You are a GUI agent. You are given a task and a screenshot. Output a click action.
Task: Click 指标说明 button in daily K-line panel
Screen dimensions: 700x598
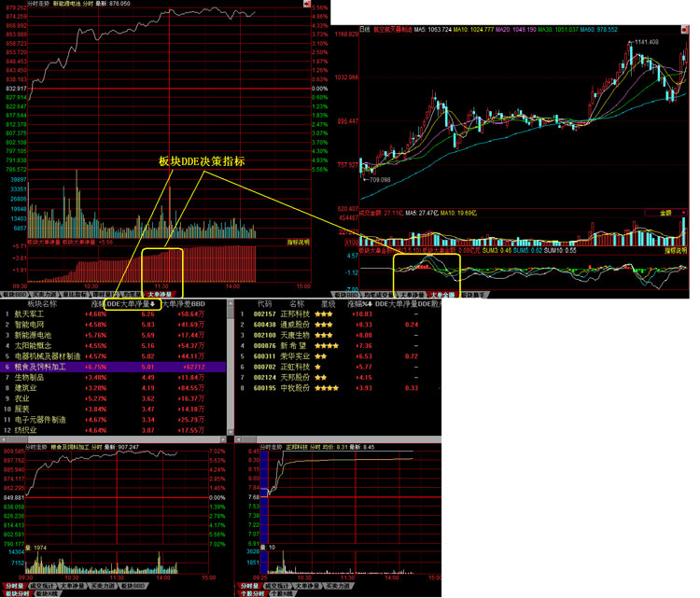pyautogui.click(x=676, y=250)
